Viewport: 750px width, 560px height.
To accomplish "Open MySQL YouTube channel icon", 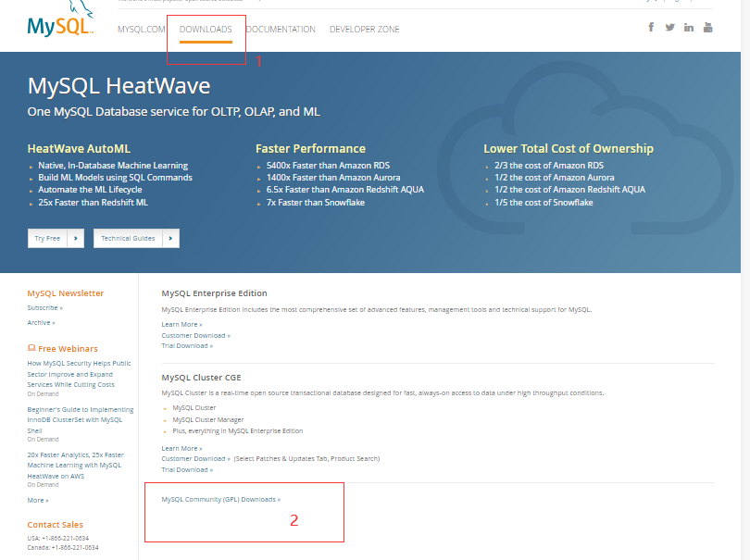I will [x=708, y=27].
